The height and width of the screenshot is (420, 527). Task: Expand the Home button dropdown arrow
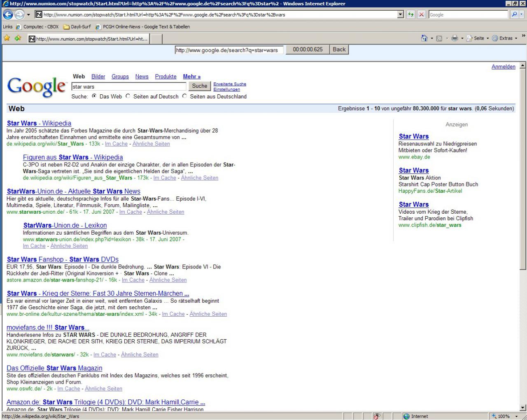click(431, 39)
